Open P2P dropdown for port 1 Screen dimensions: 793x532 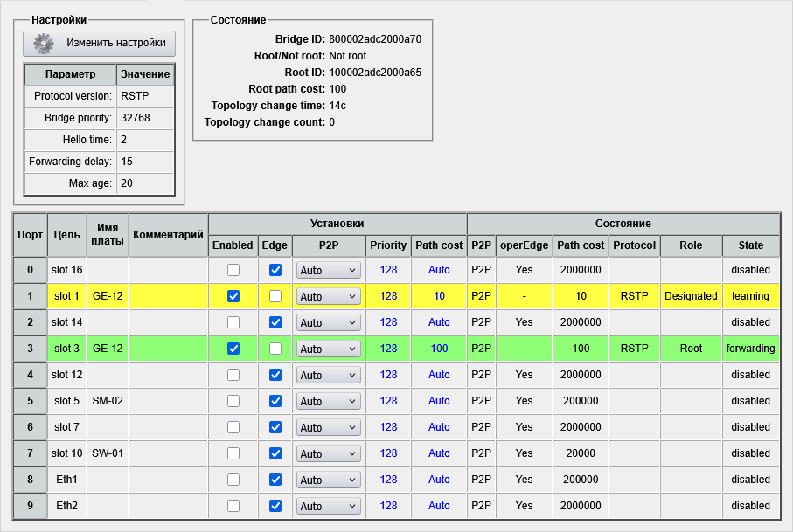(328, 296)
